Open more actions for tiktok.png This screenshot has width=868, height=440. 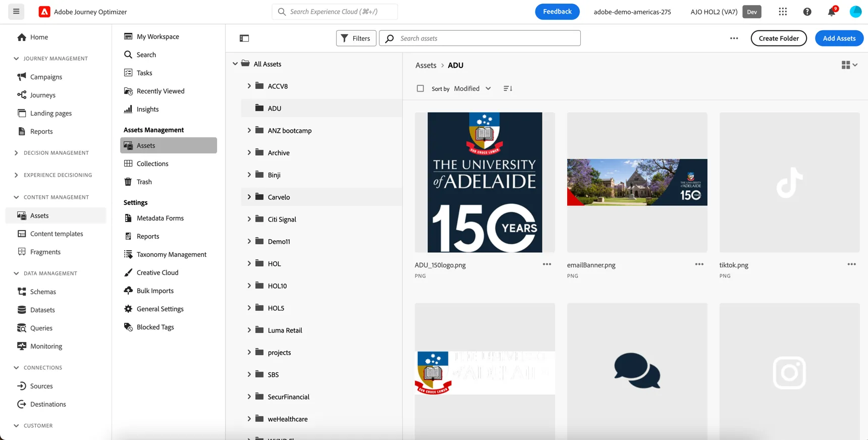coord(852,264)
